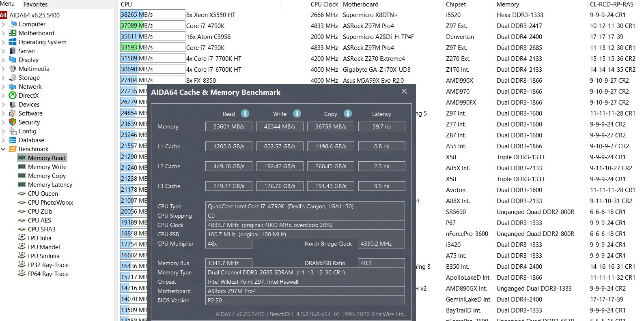
Task: Expand the Computer tree node
Action: click(x=4, y=24)
